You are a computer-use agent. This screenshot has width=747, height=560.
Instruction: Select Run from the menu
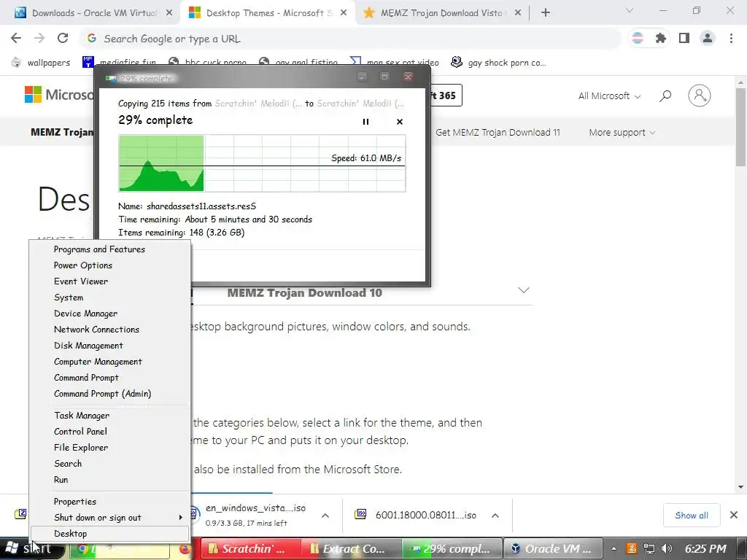[109, 480]
